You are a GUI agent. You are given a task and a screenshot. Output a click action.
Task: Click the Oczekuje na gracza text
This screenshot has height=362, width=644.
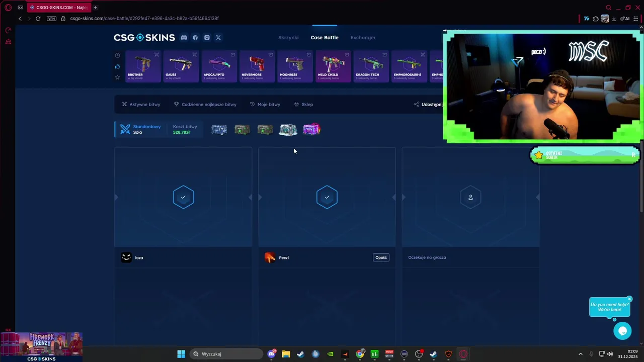pos(427,257)
